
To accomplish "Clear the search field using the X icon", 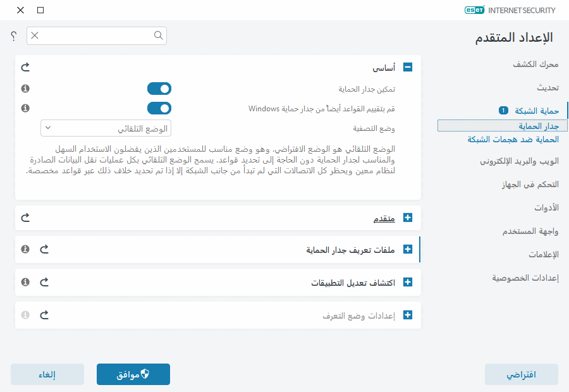I will click(35, 36).
